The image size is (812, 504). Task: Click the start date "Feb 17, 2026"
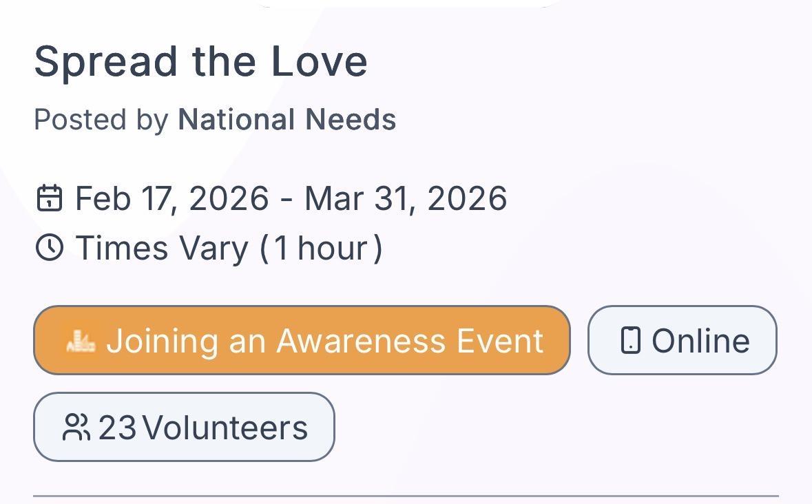[171, 198]
